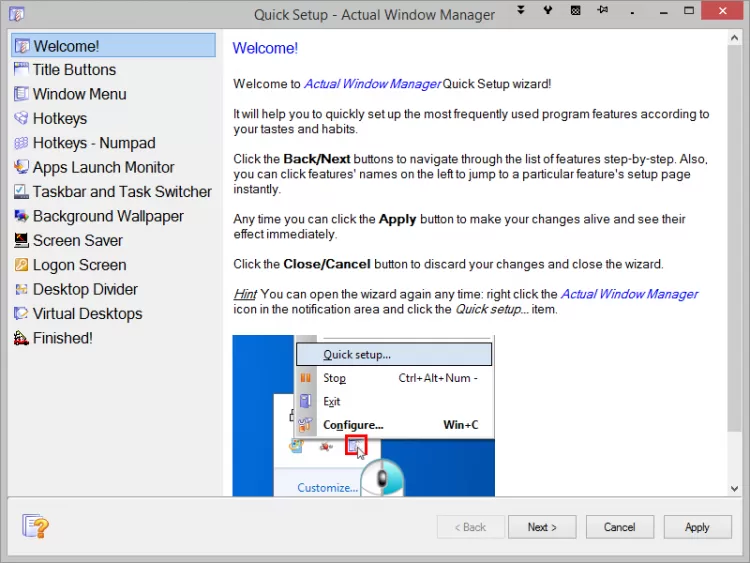Screen dimensions: 750x563
Task: Click the wrench title bar button
Action: click(548, 10)
